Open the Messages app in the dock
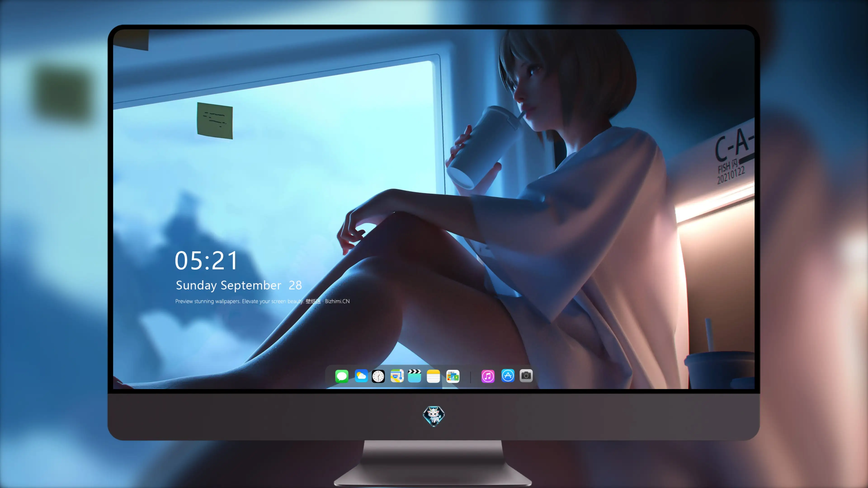868x488 pixels. tap(342, 376)
